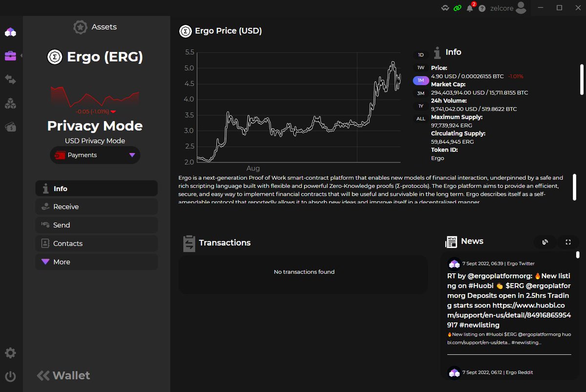Open the Contacts menu item
586x392 pixels.
point(96,243)
